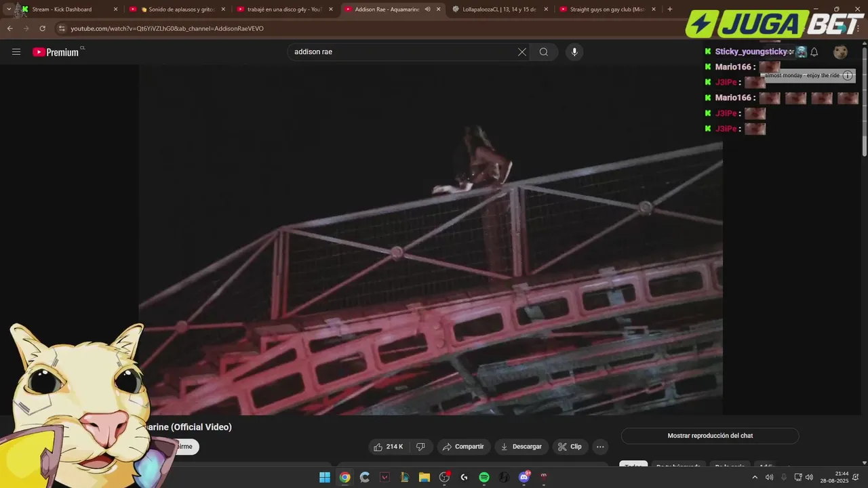This screenshot has width=868, height=488.
Task: Click the video player to pause
Action: point(431,239)
